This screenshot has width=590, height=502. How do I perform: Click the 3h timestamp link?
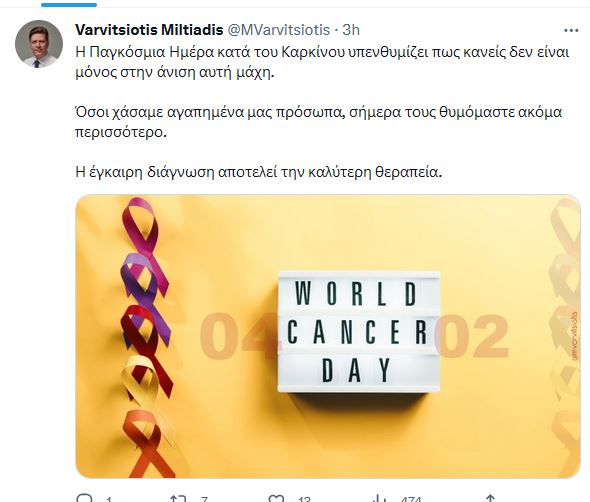tap(351, 30)
